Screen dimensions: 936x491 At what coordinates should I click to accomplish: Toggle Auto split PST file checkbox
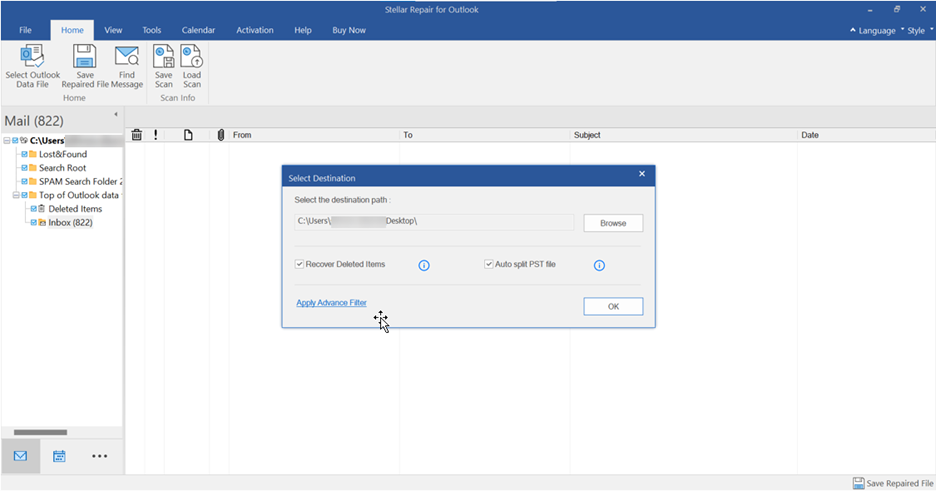pyautogui.click(x=488, y=264)
